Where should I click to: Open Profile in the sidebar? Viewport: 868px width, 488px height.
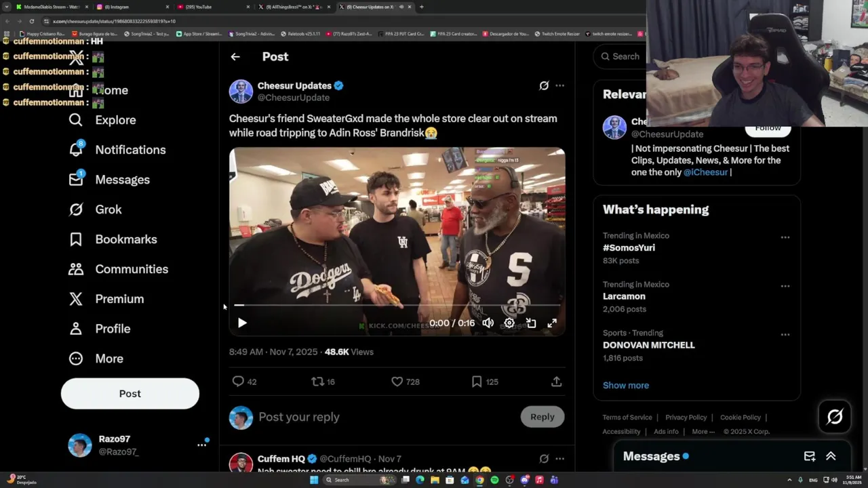click(x=99, y=329)
